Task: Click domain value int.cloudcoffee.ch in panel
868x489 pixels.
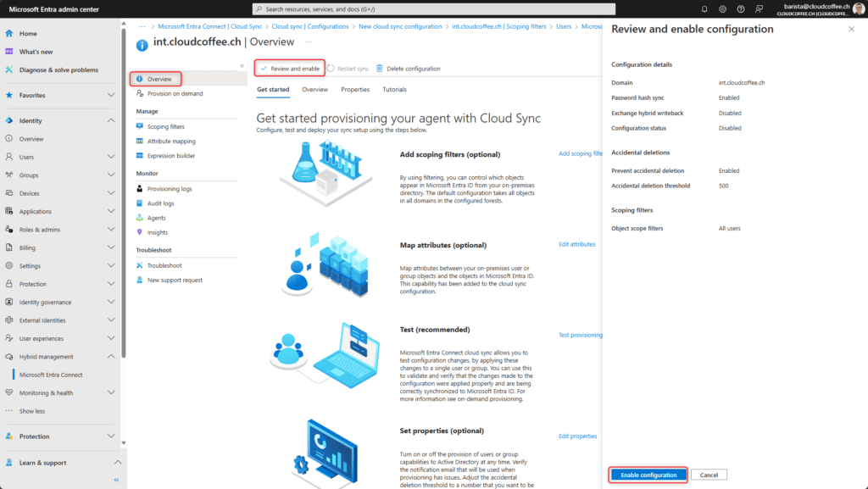Action: click(x=742, y=82)
